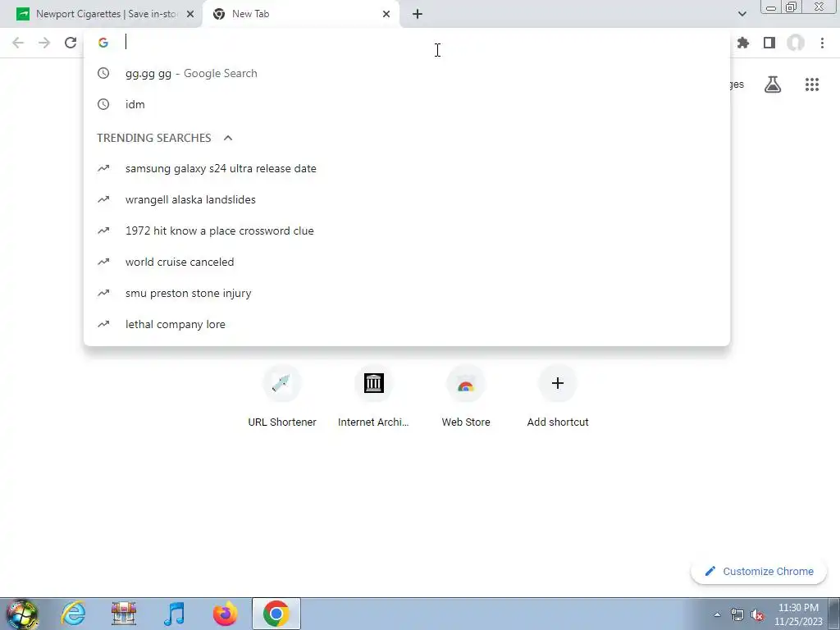Open the Internet Archive shortcut
This screenshot has width=840, height=630.
point(373,397)
